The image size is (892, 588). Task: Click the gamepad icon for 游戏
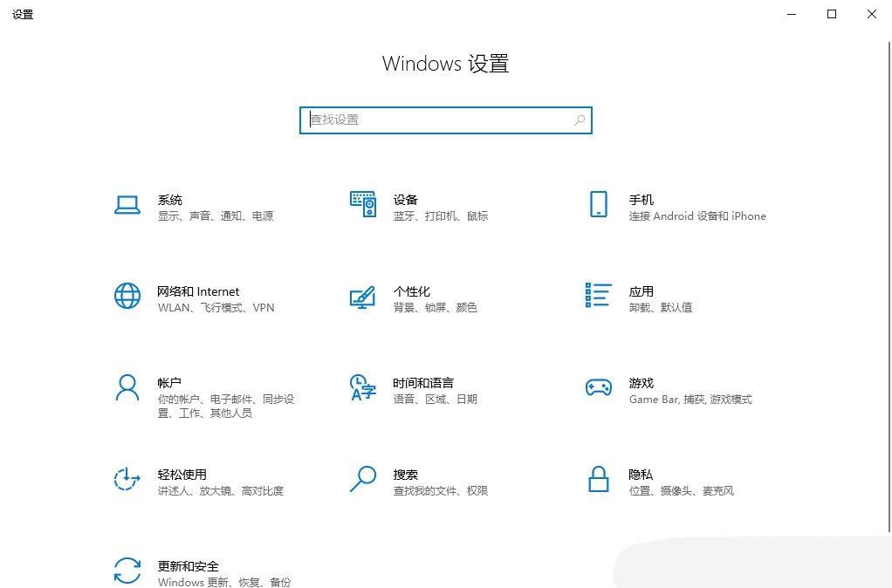598,388
